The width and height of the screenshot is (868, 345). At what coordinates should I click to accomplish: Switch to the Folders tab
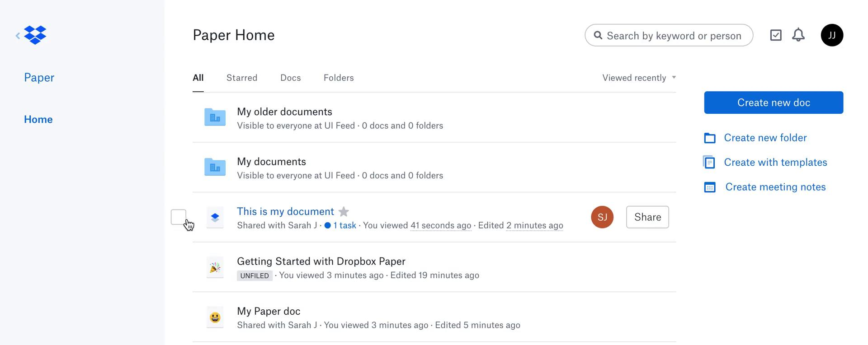point(339,78)
